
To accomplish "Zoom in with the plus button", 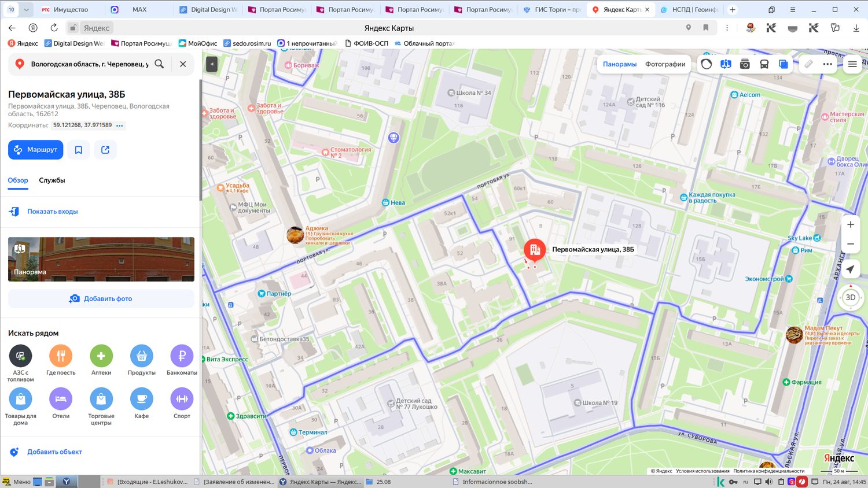I will click(851, 224).
